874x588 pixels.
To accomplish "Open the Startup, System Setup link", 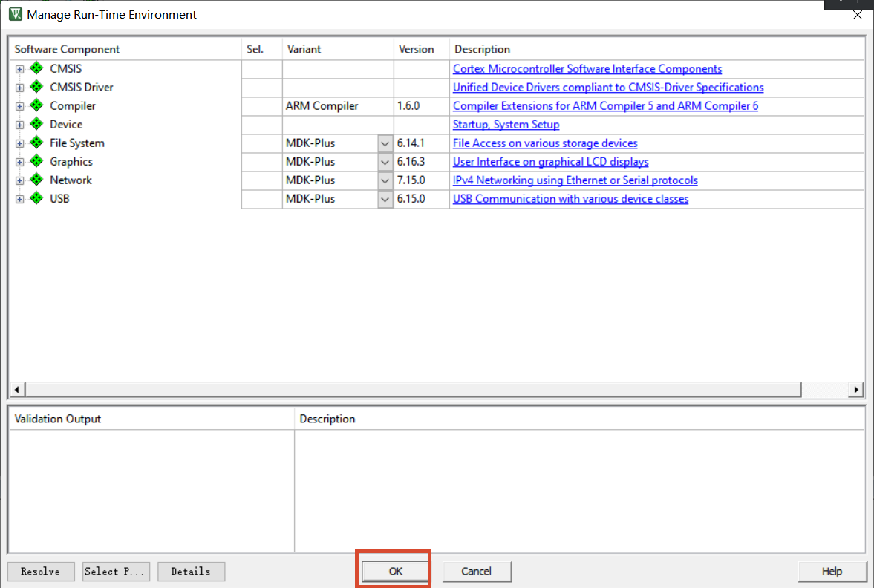I will click(x=506, y=124).
